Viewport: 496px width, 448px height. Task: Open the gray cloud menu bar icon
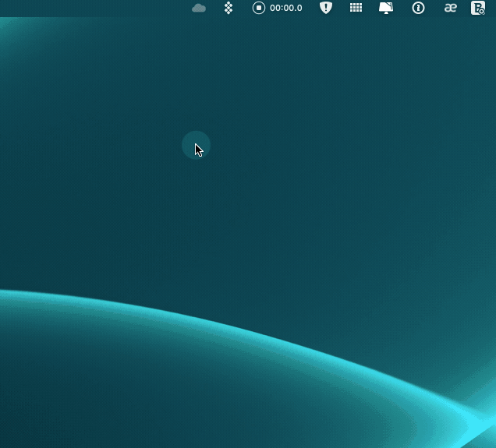click(x=199, y=8)
